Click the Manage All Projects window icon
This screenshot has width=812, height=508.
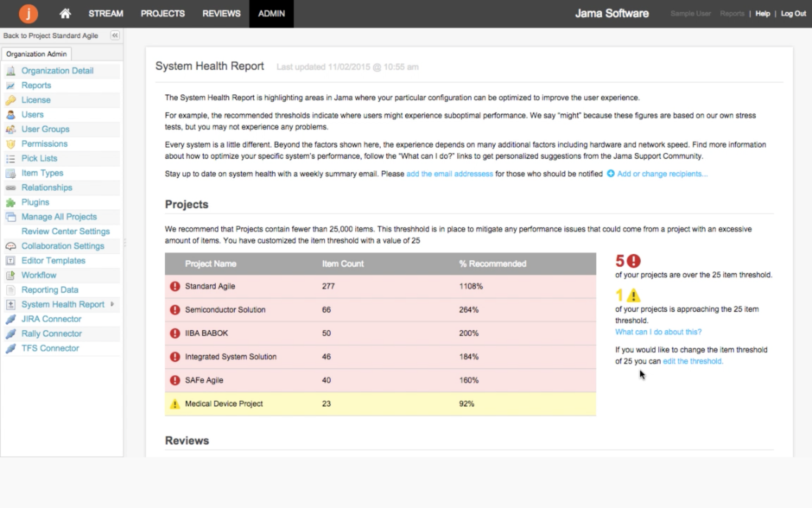coord(11,217)
